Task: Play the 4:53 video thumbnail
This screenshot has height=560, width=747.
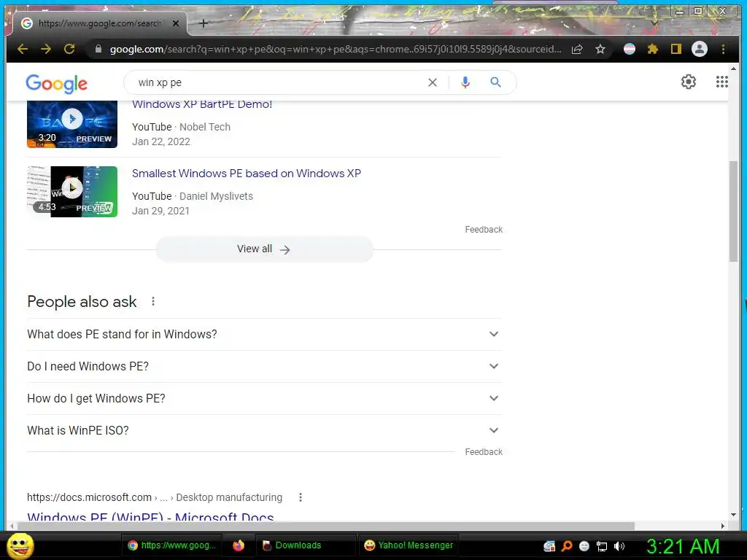Action: 72,192
